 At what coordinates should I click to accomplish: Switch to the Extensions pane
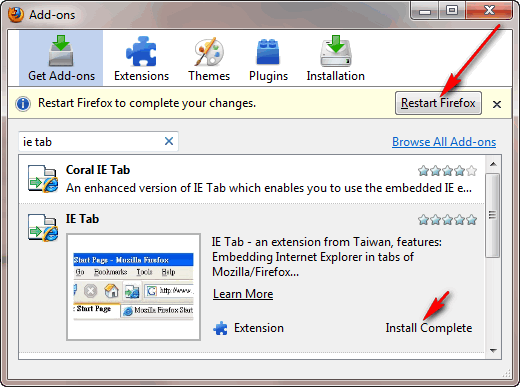coord(141,58)
